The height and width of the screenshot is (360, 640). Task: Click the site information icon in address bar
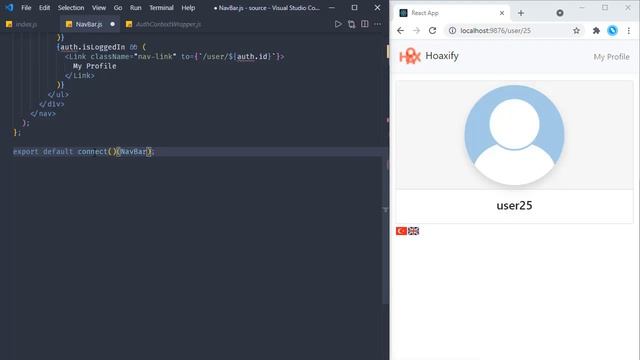pyautogui.click(x=452, y=31)
